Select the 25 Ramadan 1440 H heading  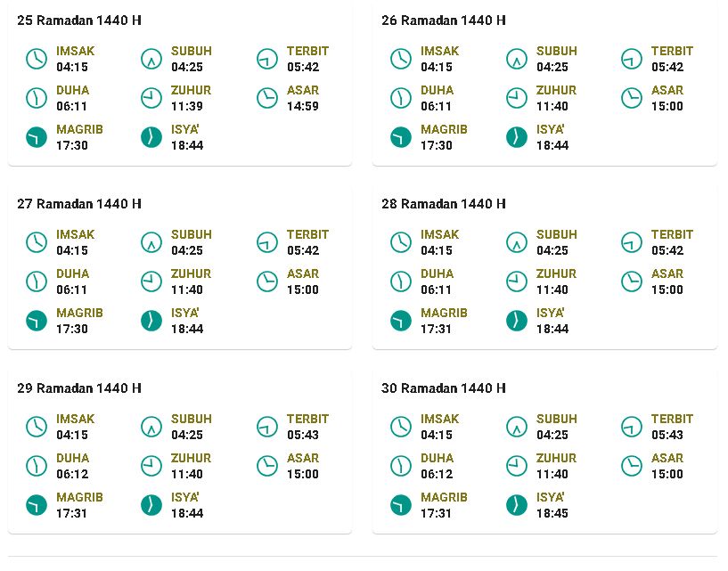[79, 20]
